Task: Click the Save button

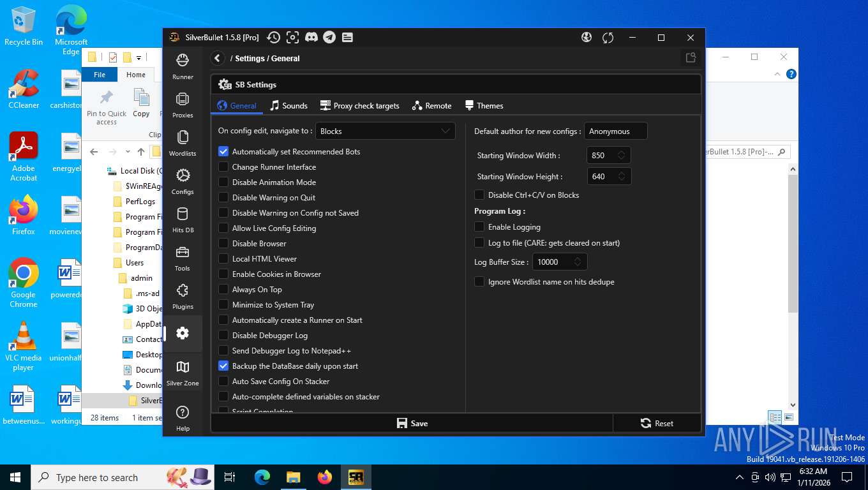Action: [x=412, y=423]
